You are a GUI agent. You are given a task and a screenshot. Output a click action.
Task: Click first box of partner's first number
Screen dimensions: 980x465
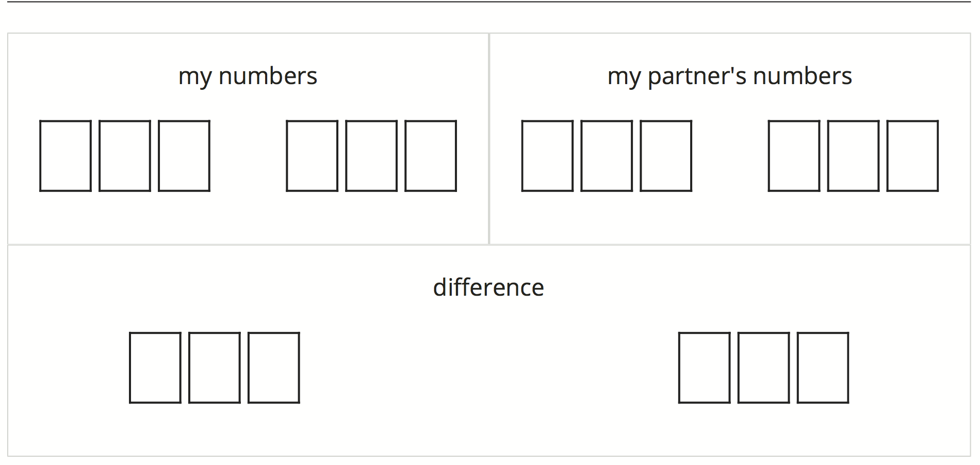point(547,156)
